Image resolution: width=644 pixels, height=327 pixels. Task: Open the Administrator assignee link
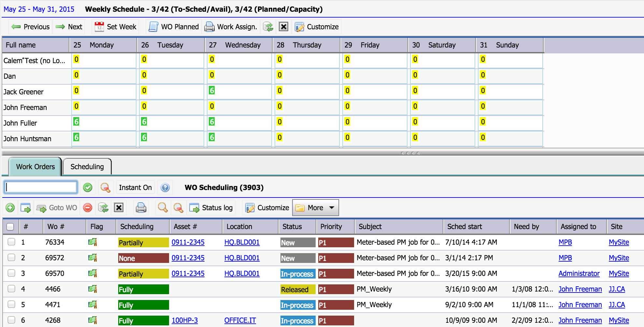pos(579,274)
